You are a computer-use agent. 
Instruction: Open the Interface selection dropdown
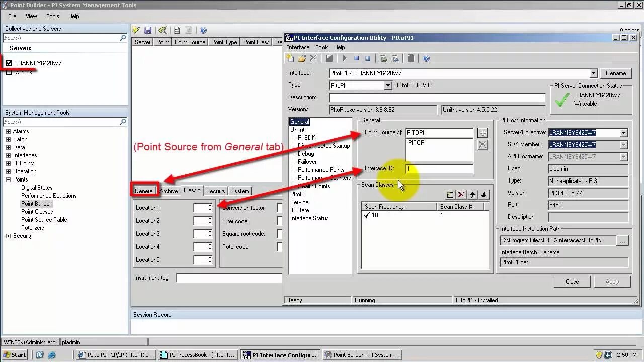[593, 73]
